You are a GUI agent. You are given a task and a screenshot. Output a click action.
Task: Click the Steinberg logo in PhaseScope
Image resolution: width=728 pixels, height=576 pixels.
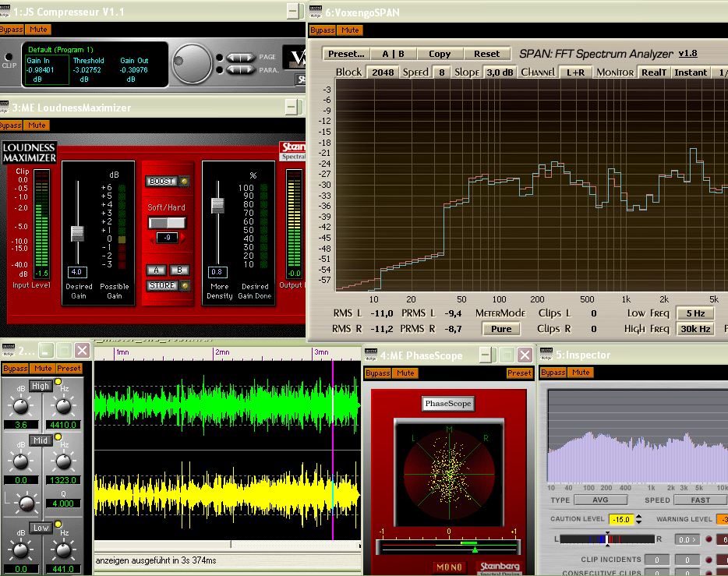pyautogui.click(x=500, y=567)
